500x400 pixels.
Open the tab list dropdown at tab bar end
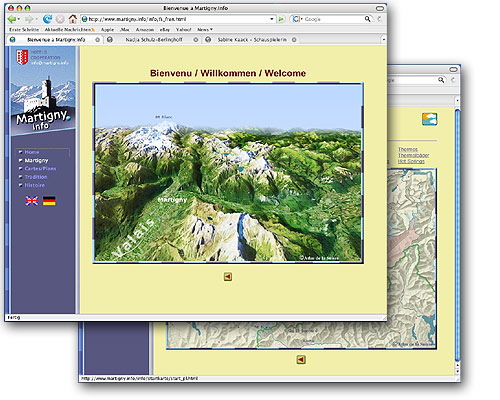pos(384,40)
